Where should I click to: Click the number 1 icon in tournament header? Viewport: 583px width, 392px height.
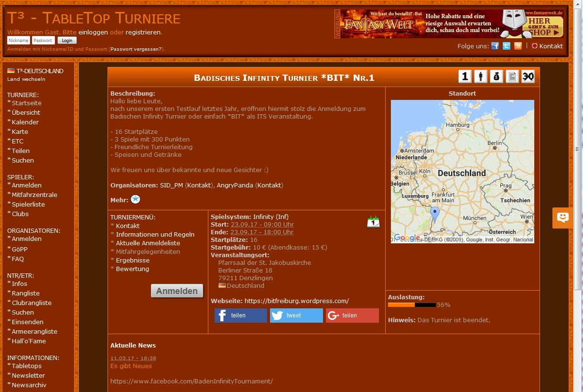tap(465, 76)
